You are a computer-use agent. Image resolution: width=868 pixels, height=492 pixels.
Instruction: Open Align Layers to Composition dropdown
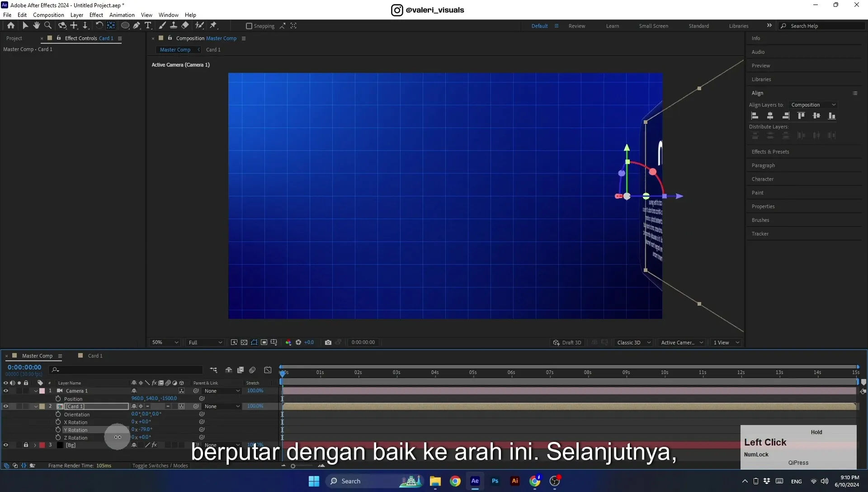coord(813,105)
